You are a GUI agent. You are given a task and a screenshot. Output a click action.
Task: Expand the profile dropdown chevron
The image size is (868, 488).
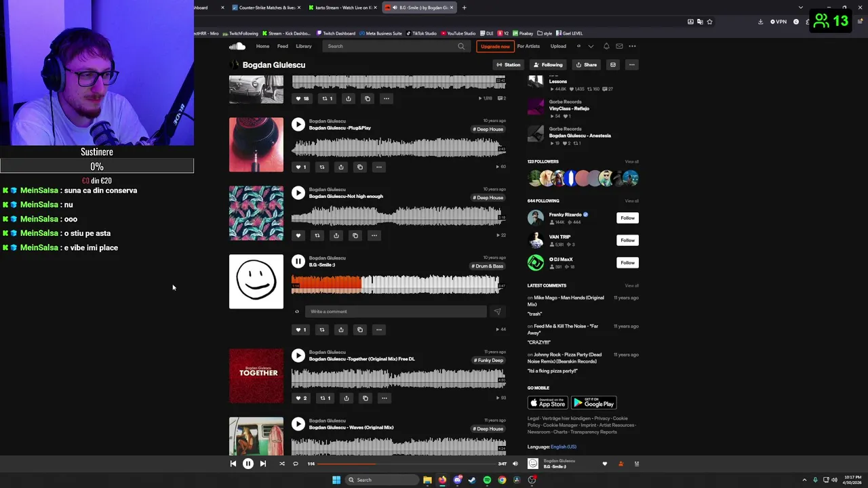591,46
